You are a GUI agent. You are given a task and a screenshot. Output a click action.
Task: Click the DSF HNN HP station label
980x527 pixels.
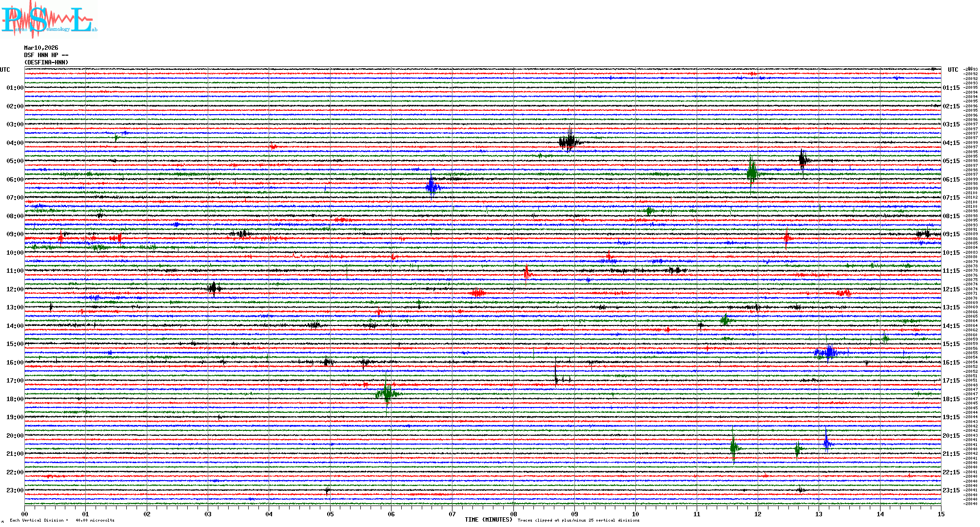coord(46,55)
